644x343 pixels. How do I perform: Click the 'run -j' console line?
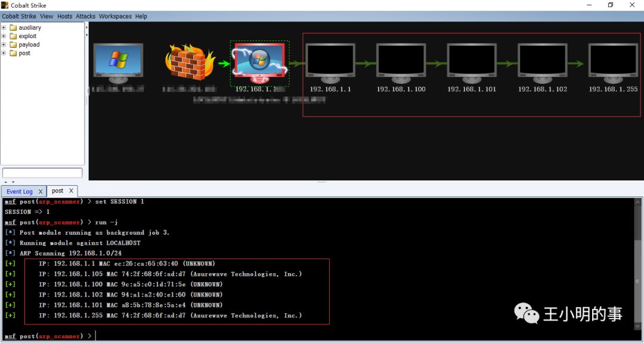point(61,222)
